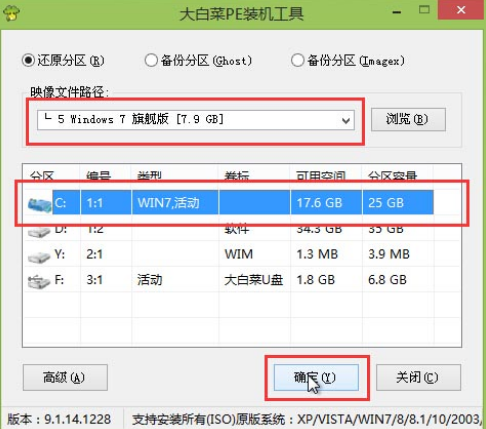486x429 pixels.
Task: Select the C: WIN7 active partition row
Action: point(242,202)
